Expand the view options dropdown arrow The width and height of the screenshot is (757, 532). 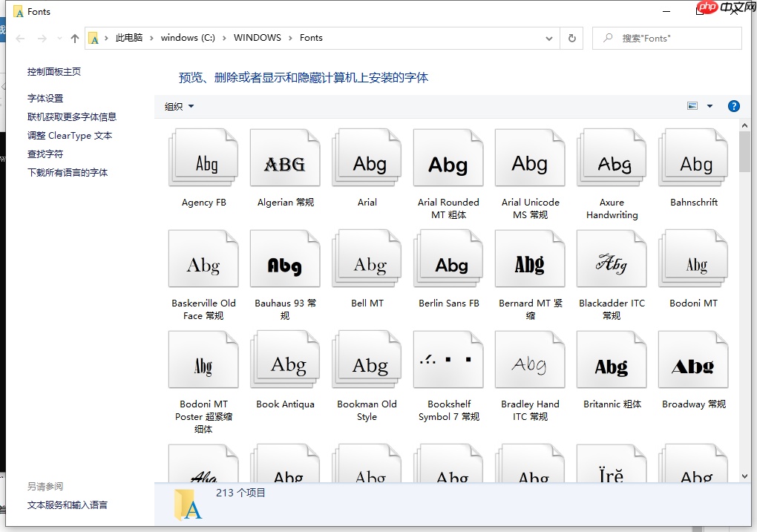(710, 106)
